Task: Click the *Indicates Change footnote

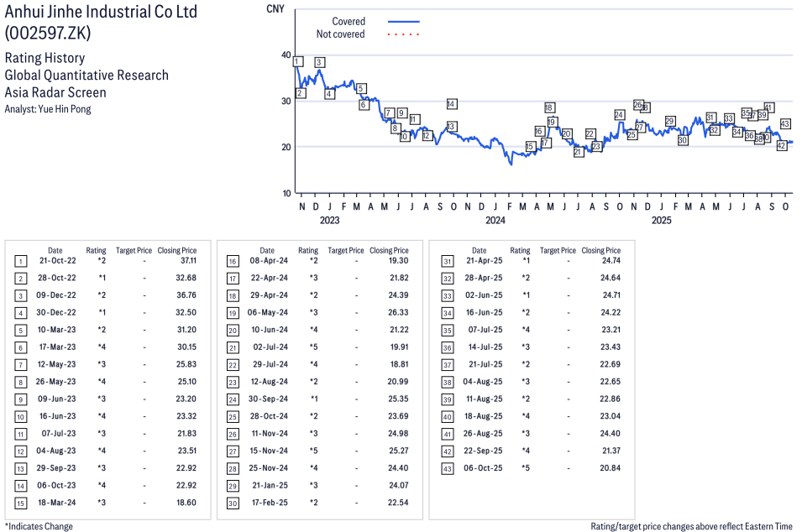Action: tap(39, 526)
